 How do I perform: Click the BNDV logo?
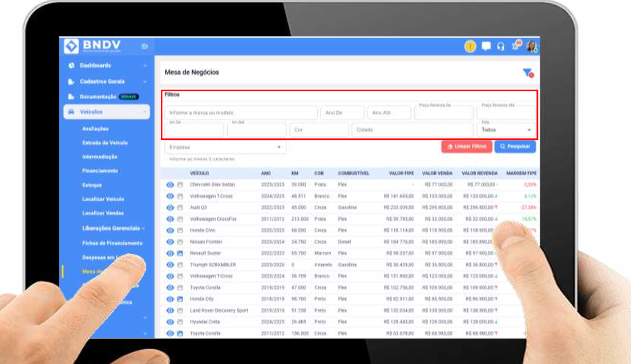[x=92, y=46]
